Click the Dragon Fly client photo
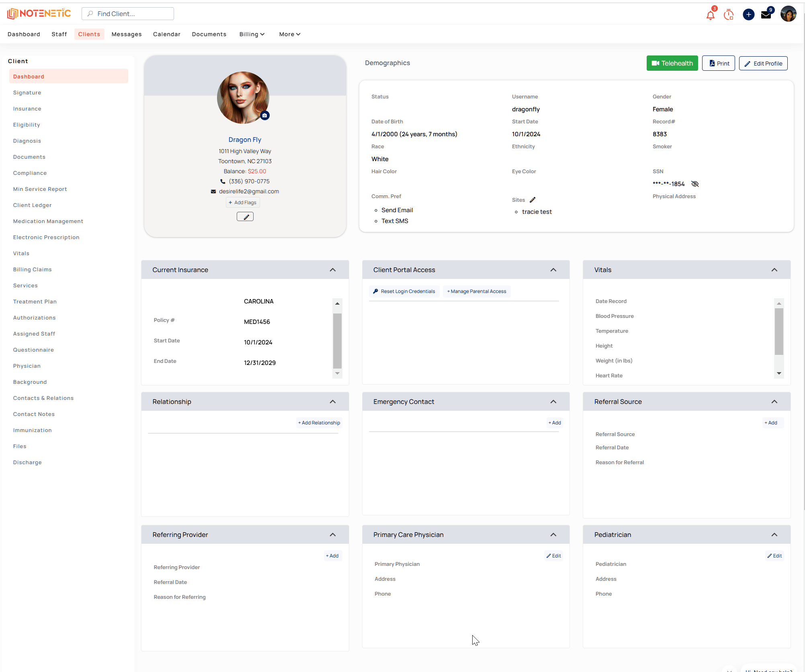 point(243,98)
